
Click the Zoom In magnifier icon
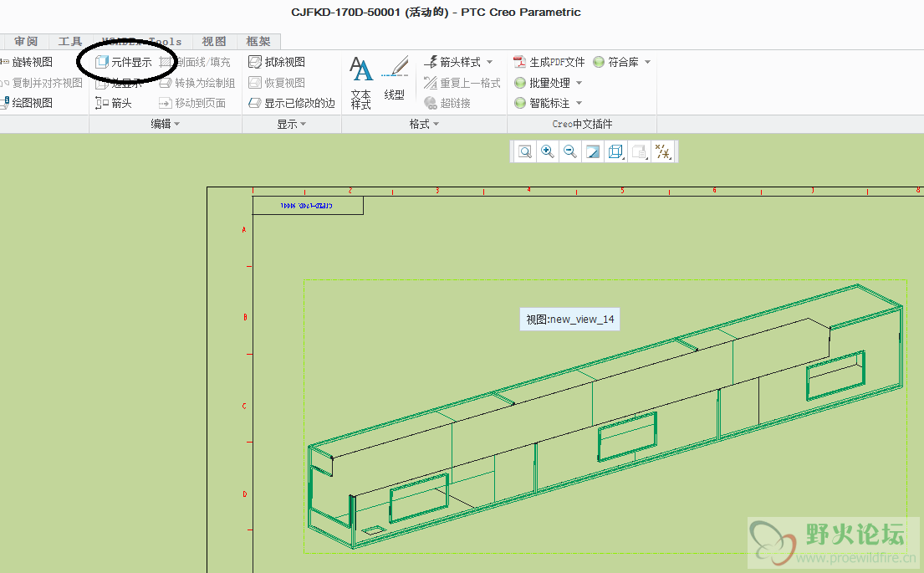pos(548,151)
